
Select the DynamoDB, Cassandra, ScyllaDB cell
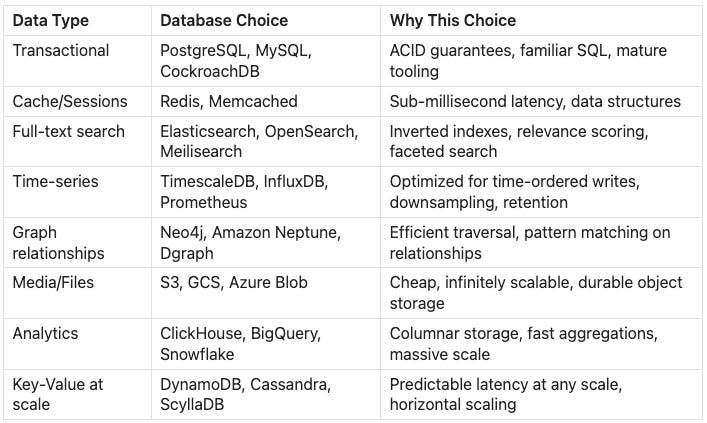pos(245,394)
